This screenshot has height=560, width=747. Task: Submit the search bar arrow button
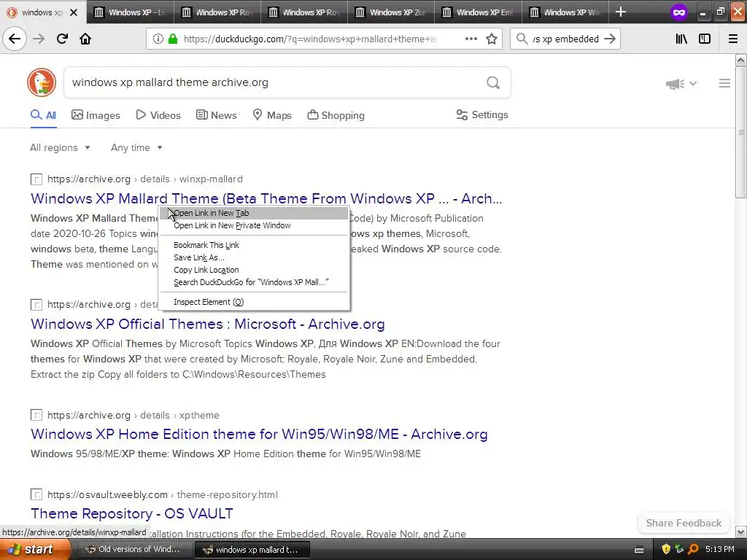pos(610,39)
